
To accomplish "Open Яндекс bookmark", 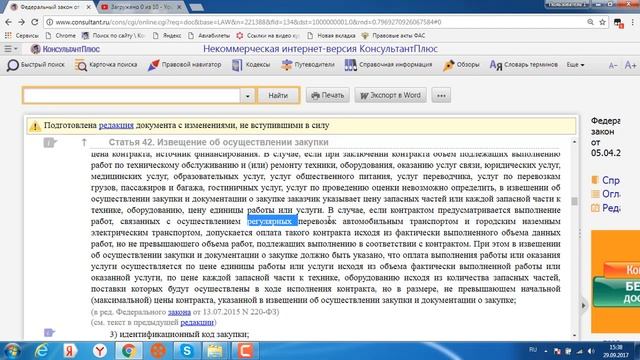I will pos(167,36).
